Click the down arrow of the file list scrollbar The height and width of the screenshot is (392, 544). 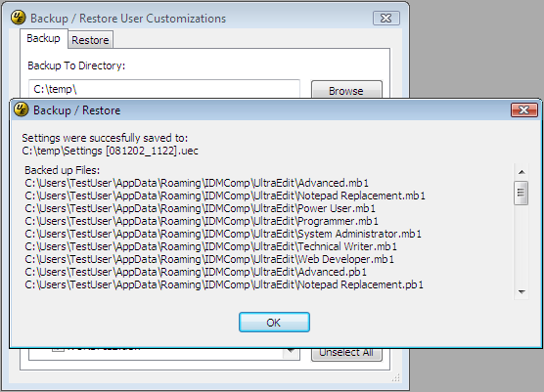521,292
